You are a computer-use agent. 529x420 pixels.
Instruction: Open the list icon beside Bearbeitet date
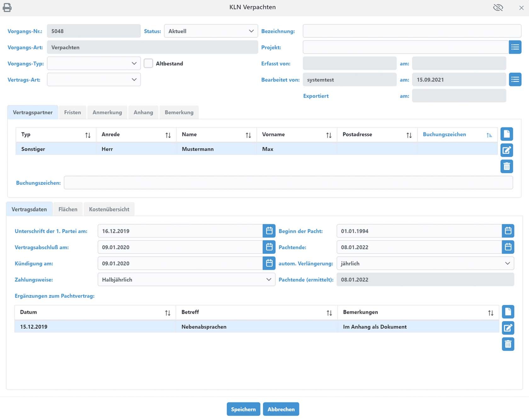(515, 79)
